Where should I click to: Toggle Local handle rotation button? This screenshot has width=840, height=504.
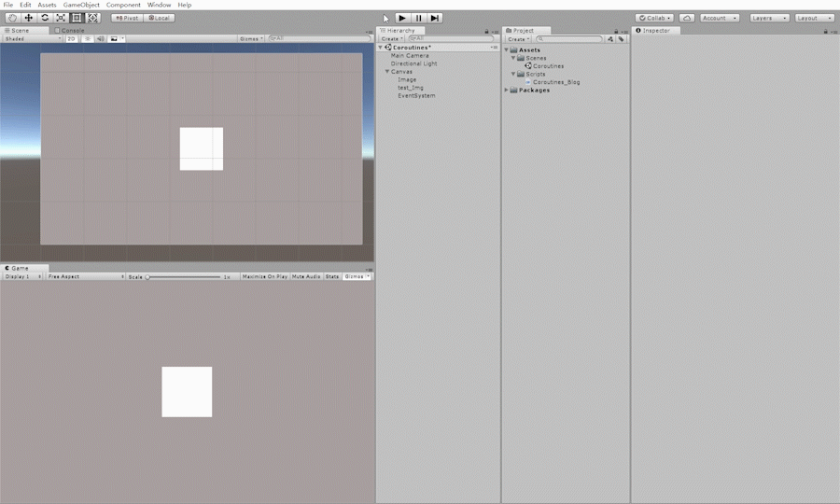pos(159,18)
